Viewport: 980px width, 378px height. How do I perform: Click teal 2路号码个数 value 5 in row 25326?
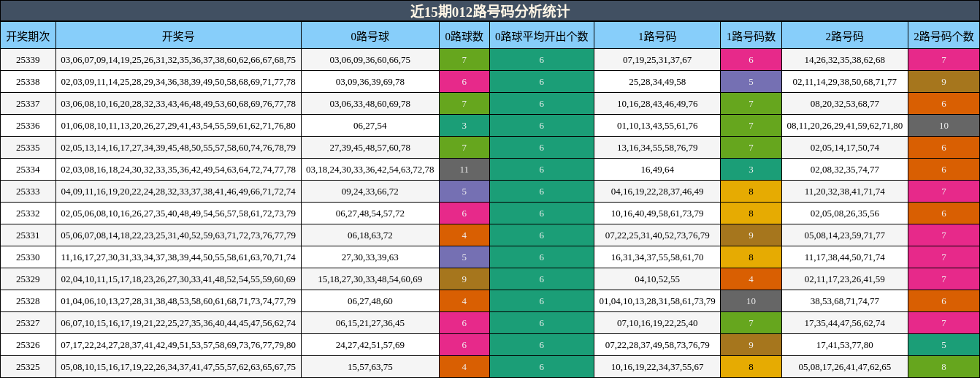(943, 345)
